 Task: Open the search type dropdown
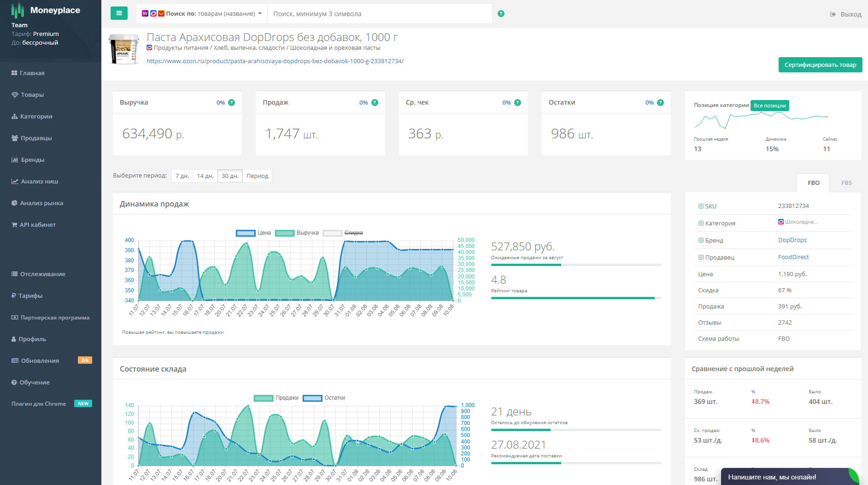pos(202,14)
